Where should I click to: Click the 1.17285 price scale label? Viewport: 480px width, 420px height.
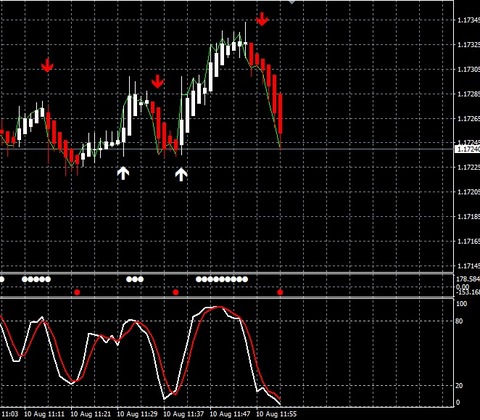(468, 94)
